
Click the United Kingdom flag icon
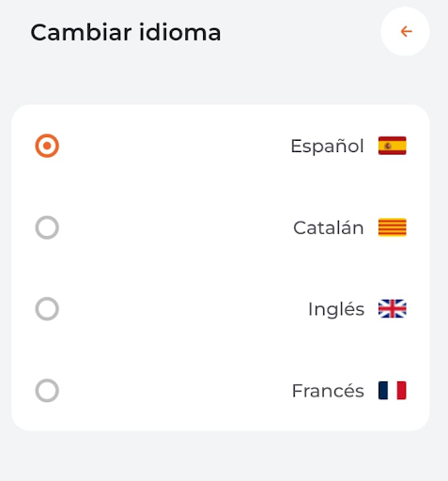point(393,309)
